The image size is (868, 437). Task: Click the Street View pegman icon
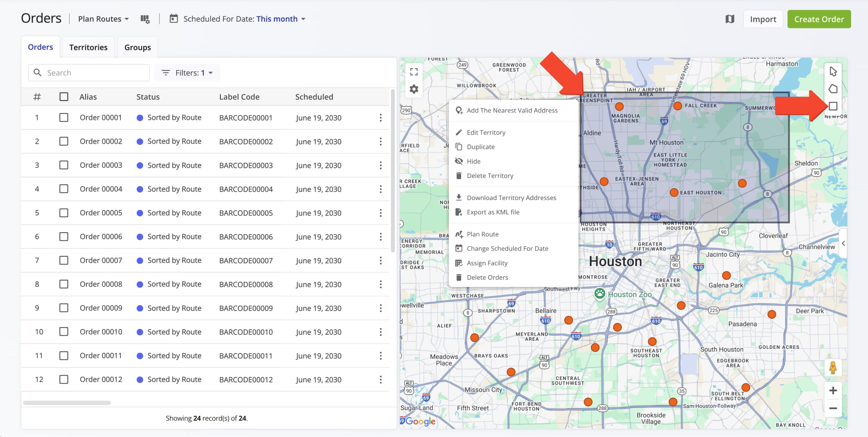(x=833, y=367)
